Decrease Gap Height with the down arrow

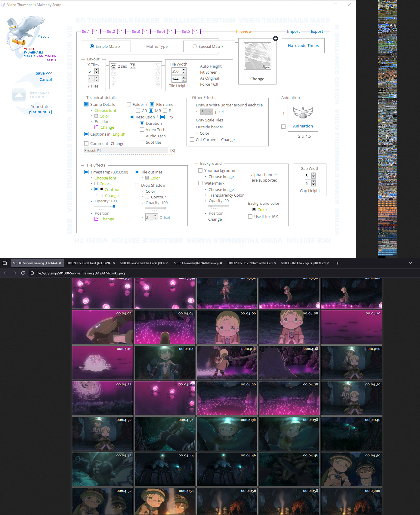click(x=313, y=185)
